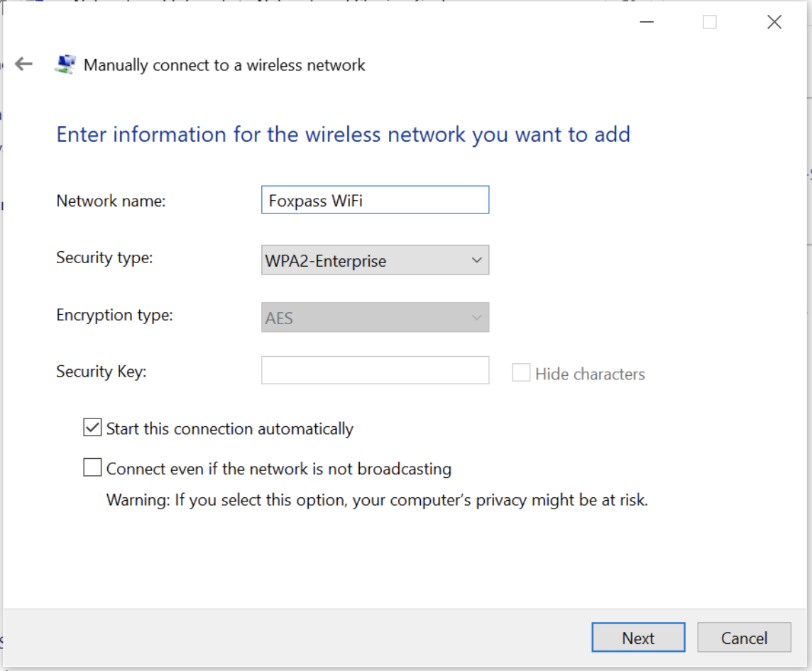Go back using the back arrow
812x671 pixels.
(24, 65)
